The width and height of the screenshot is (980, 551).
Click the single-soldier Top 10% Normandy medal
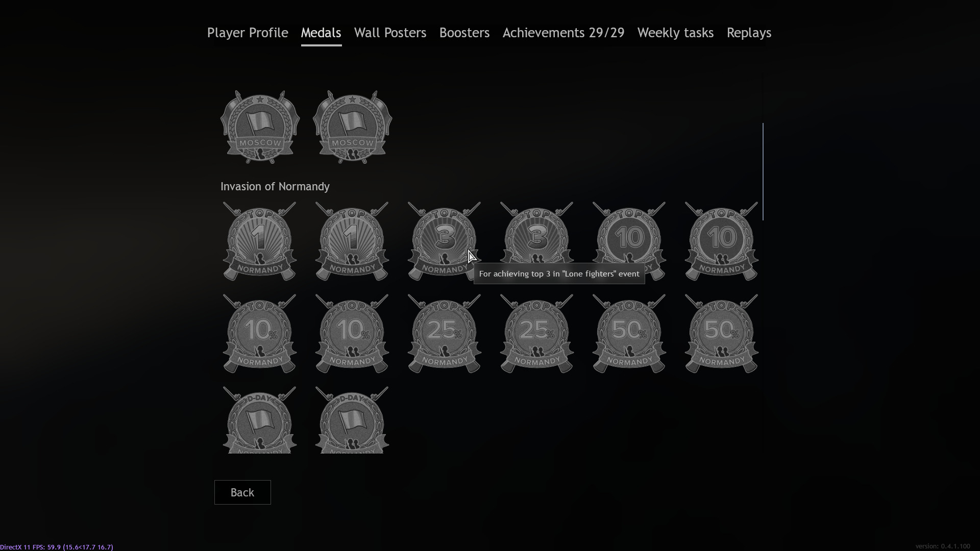coord(260,334)
